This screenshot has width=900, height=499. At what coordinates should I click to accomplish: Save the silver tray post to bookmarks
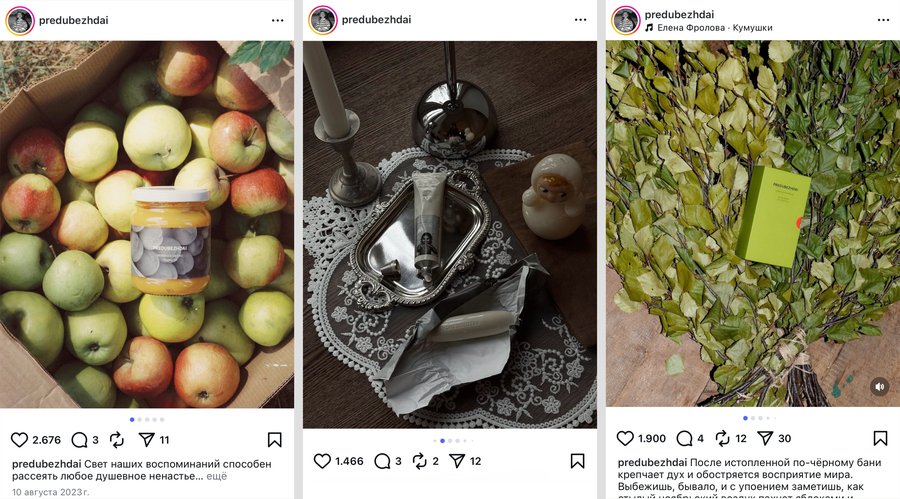pos(577,461)
